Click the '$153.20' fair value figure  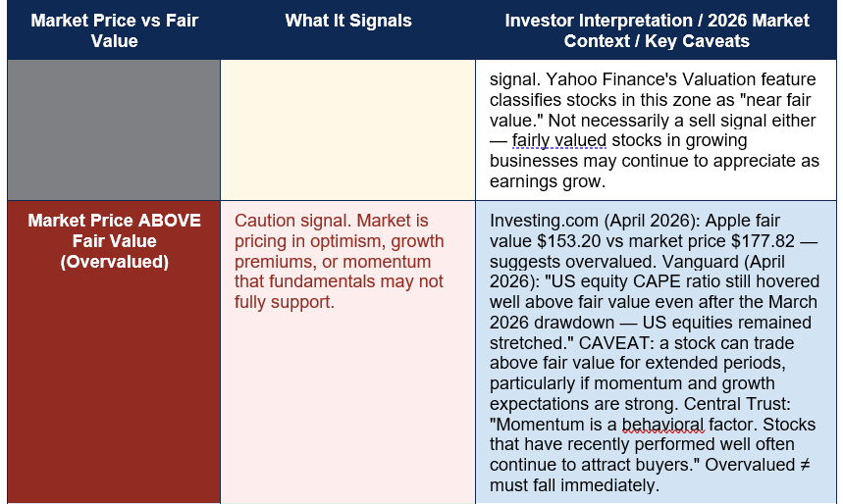point(569,240)
